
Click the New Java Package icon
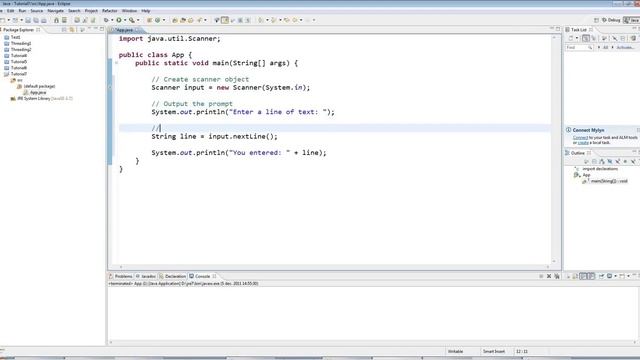point(149,20)
